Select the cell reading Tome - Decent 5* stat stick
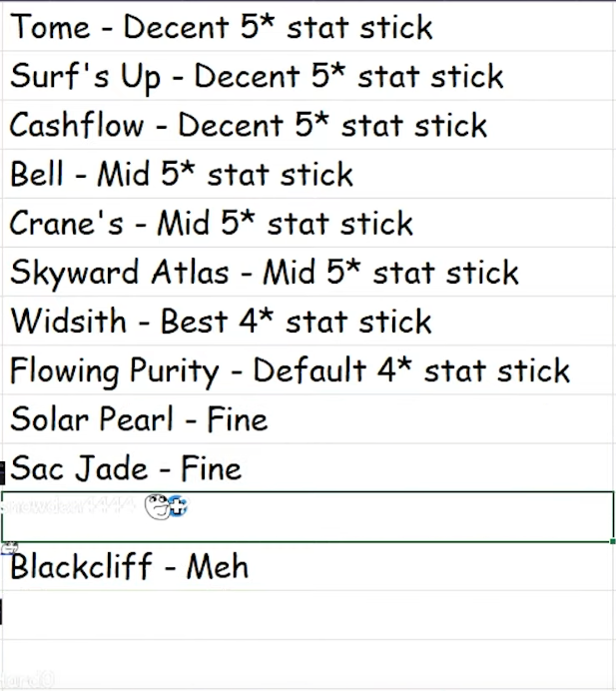 pyautogui.click(x=308, y=26)
